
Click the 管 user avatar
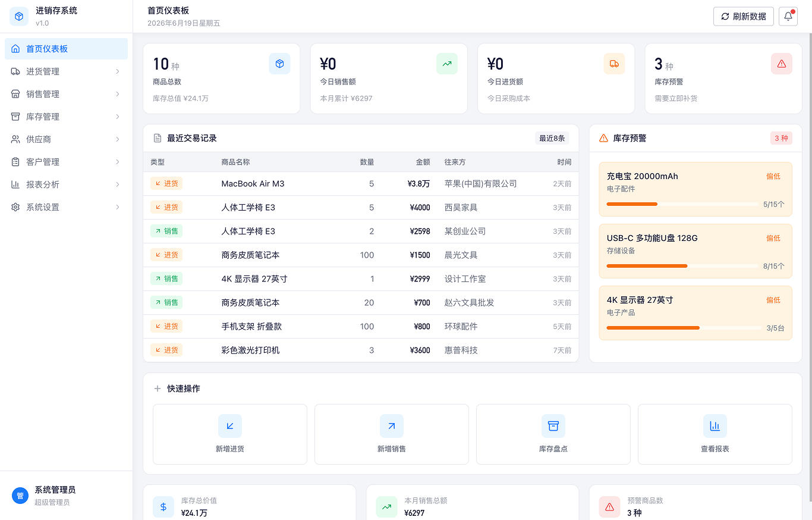tap(20, 496)
